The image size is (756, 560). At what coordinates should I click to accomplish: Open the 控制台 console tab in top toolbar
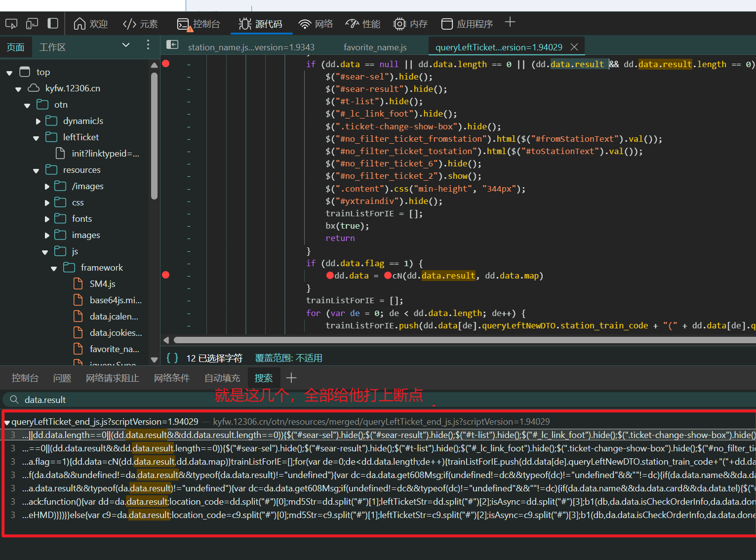coord(199,24)
